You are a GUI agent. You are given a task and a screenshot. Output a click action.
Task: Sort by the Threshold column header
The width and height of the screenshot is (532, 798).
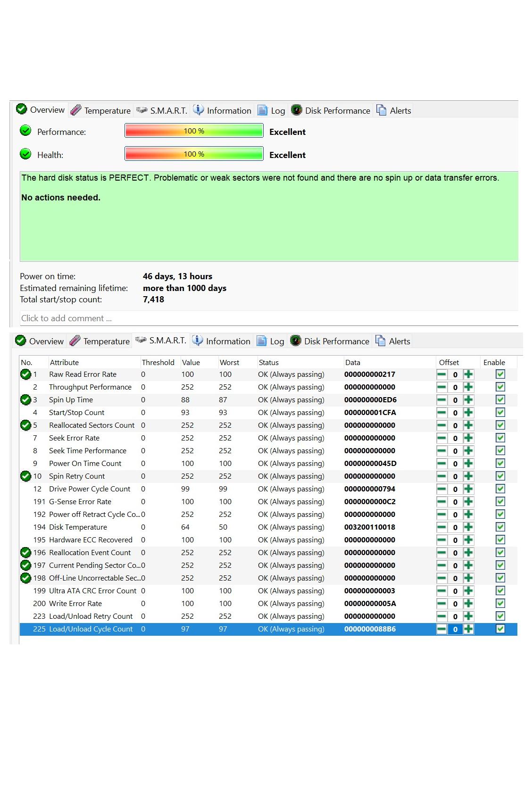[x=158, y=363]
